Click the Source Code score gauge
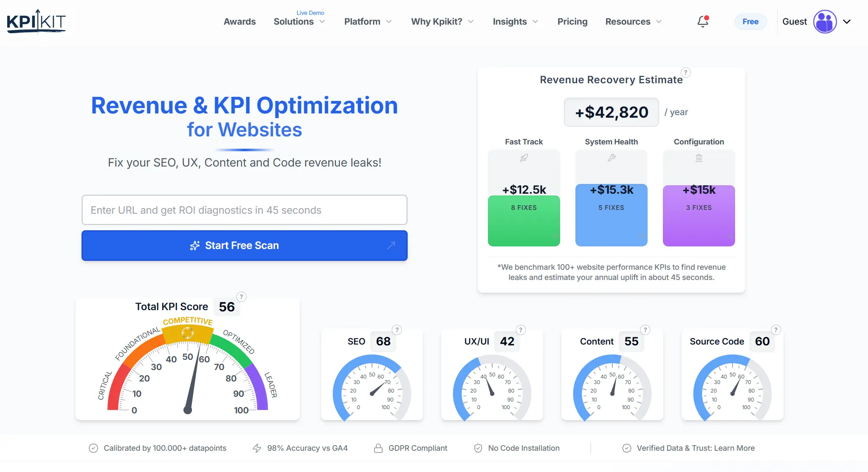 click(733, 387)
